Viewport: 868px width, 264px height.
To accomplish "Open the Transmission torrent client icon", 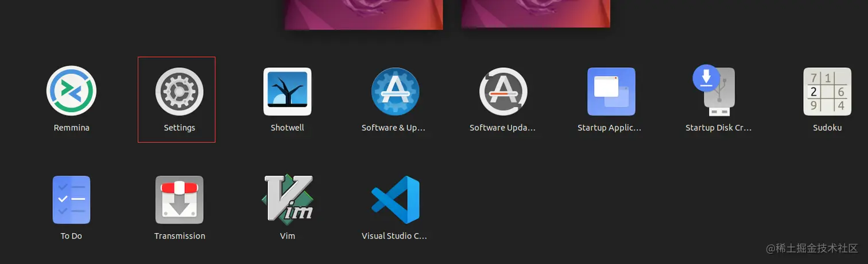I will pos(180,200).
